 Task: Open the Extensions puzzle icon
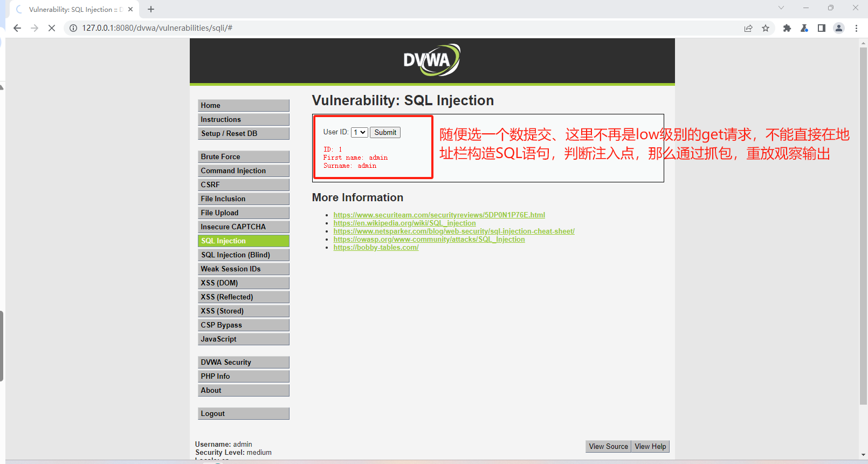[787, 28]
